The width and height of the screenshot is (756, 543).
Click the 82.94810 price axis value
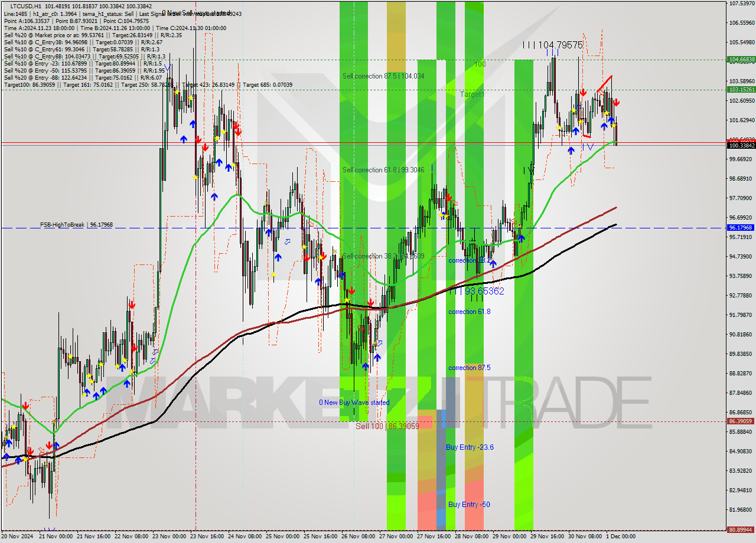[x=742, y=490]
